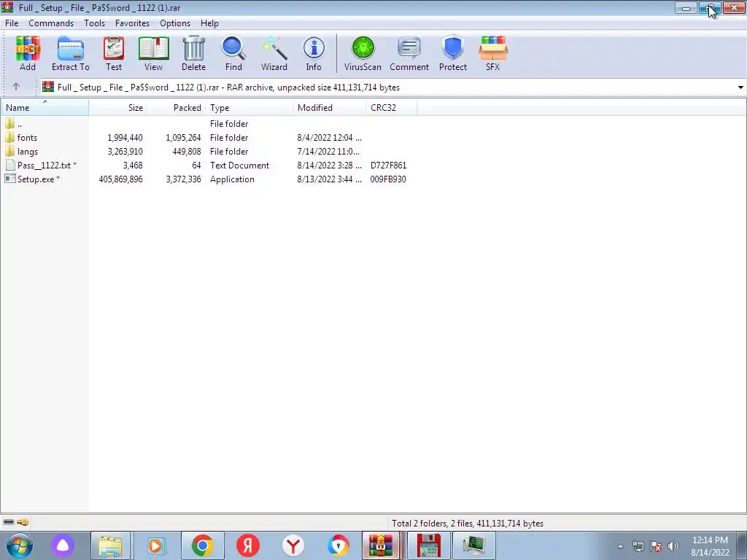Open the Tools menu
Image resolution: width=747 pixels, height=560 pixels.
click(x=94, y=23)
